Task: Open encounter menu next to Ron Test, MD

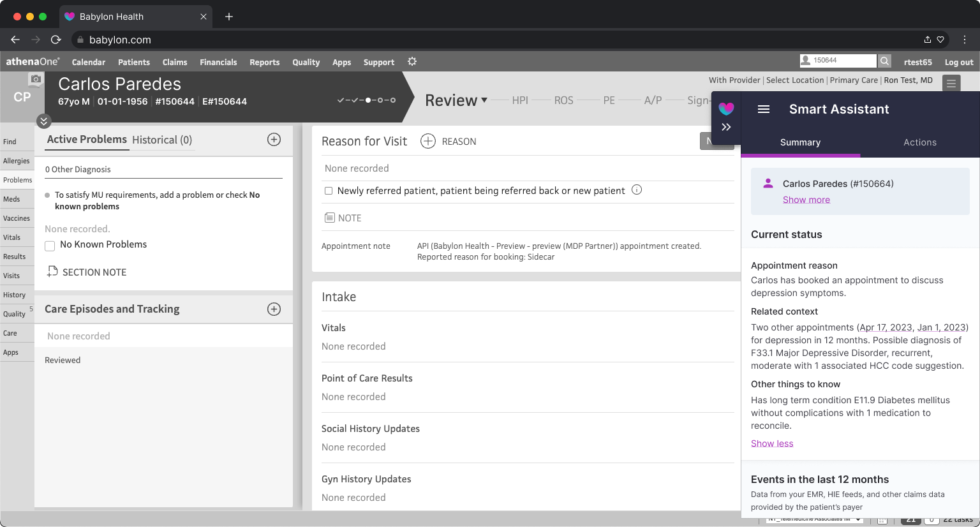Action: (x=951, y=83)
